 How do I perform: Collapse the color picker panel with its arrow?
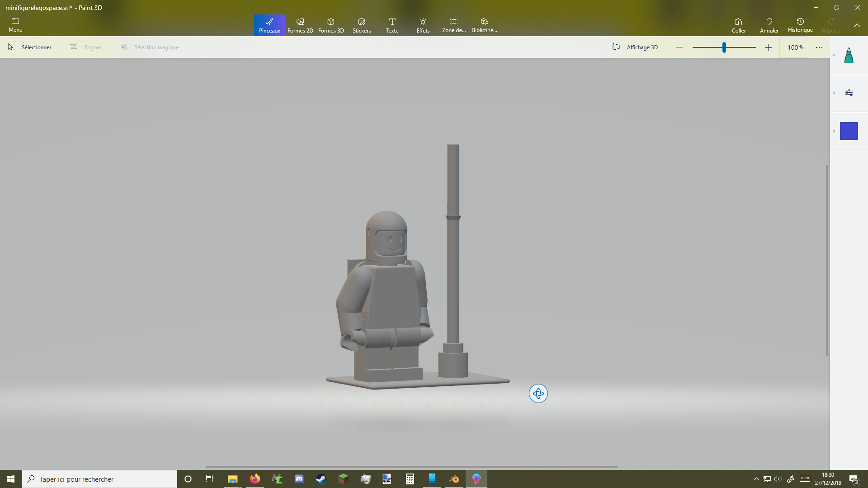pyautogui.click(x=834, y=131)
